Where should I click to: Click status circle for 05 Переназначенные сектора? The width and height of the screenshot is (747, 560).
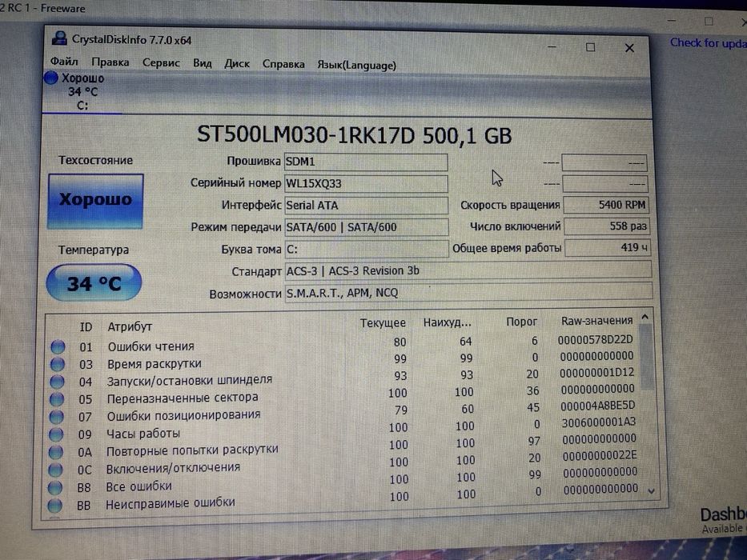coord(57,399)
